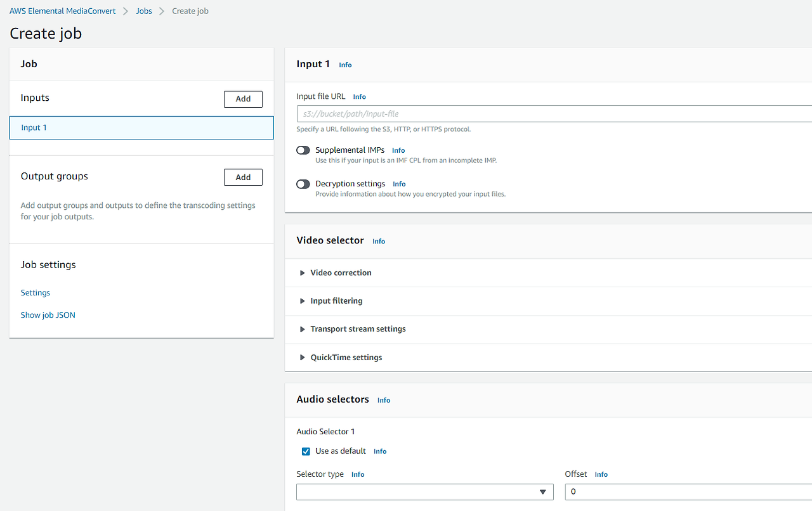Viewport: 812px width, 511px height.
Task: Turn on Decryption settings toggle
Action: click(x=303, y=184)
